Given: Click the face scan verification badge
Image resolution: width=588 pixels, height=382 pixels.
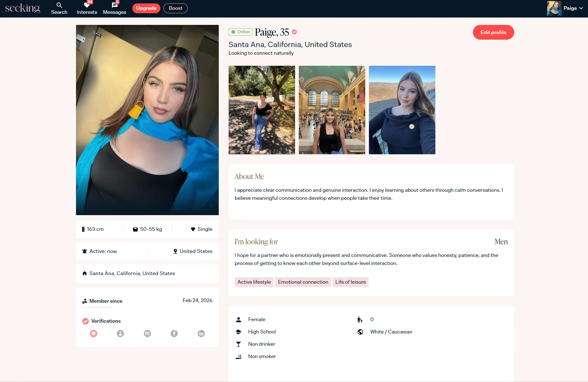Looking at the screenshot, I should tap(94, 333).
